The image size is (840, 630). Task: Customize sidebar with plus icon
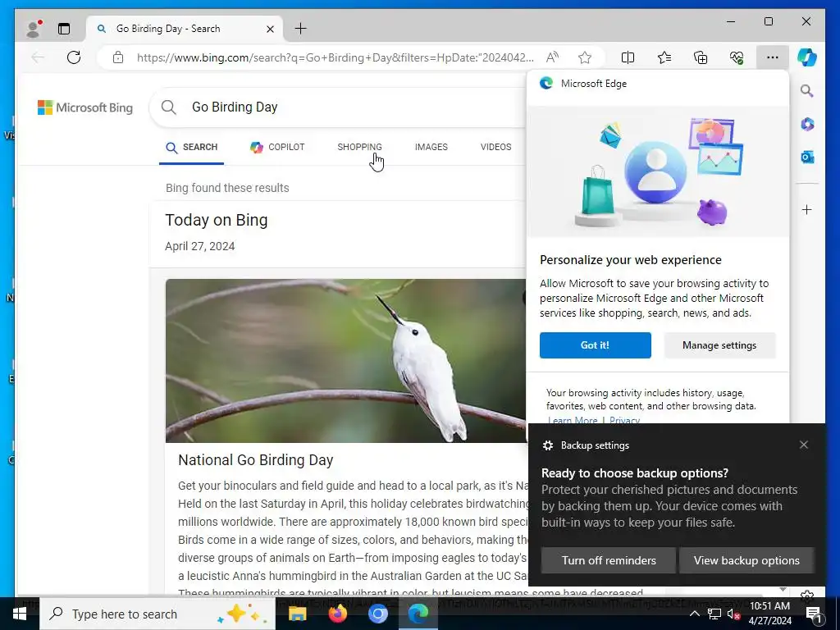807,209
